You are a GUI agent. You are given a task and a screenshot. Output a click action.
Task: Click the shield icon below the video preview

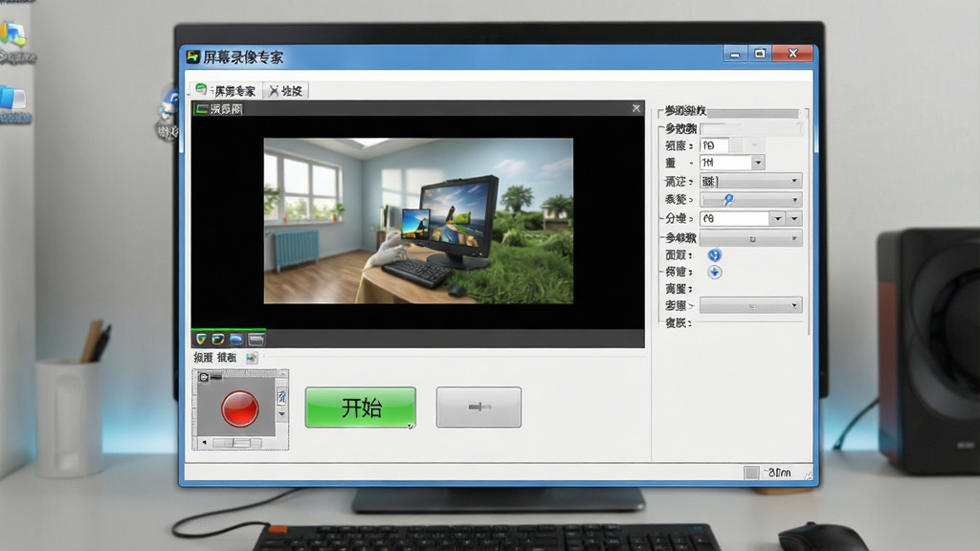[x=201, y=340]
